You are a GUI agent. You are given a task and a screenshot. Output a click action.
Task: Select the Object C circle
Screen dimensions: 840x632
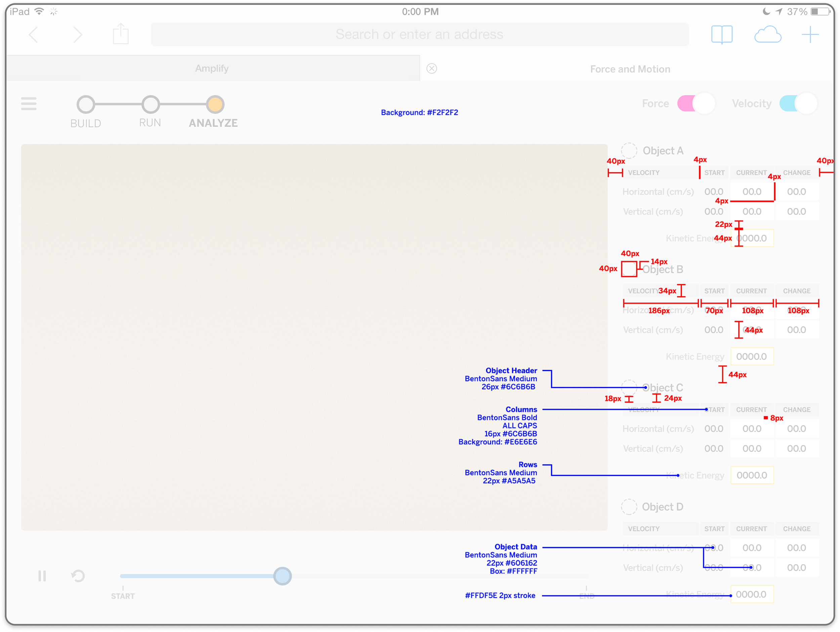629,388
